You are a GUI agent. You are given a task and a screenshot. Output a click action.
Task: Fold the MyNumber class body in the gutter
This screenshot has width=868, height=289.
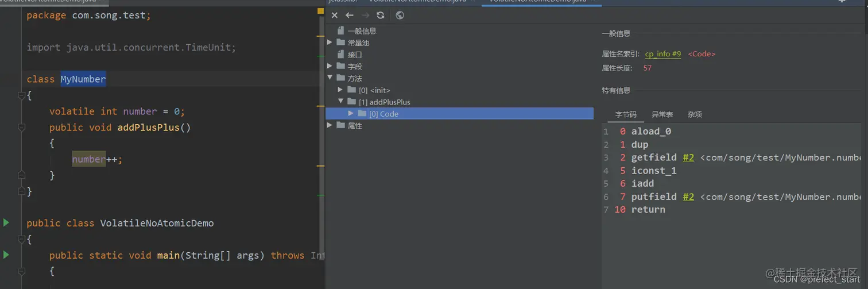[21, 95]
